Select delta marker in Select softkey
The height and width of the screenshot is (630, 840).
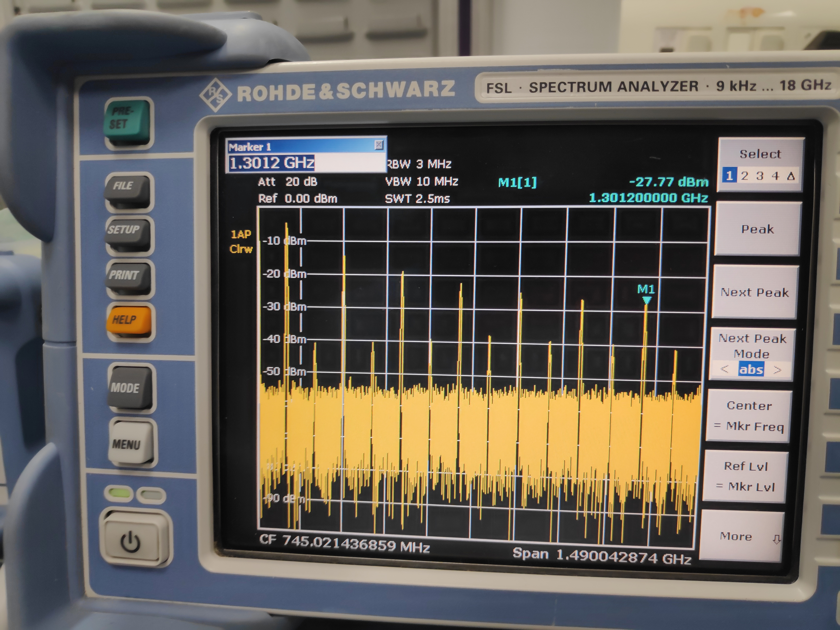click(x=791, y=176)
